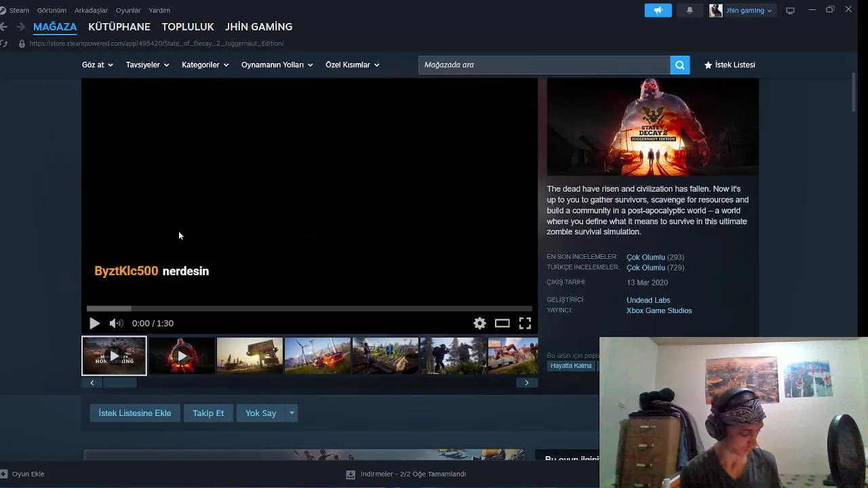Select the first trailer thumbnail
868x488 pixels.
(x=114, y=356)
